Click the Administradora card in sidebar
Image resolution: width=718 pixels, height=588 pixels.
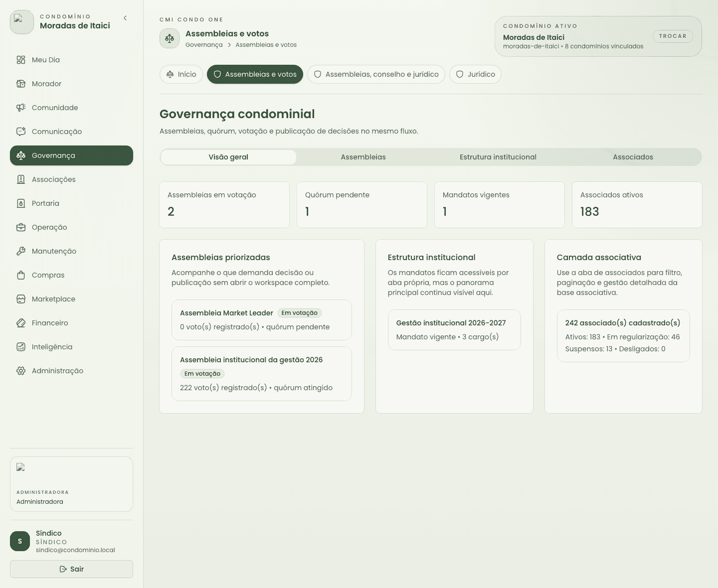click(x=71, y=484)
